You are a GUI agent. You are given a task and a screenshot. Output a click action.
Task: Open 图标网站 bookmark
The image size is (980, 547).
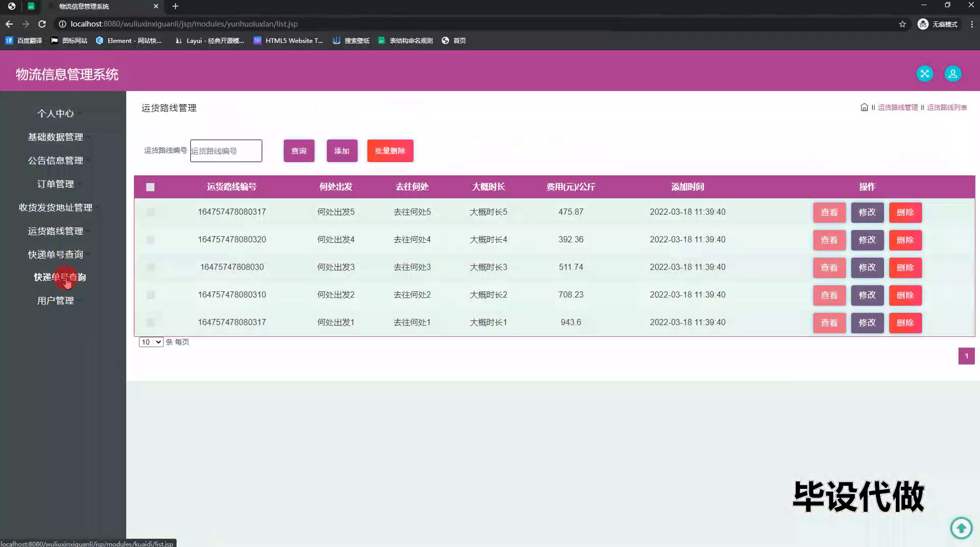(x=69, y=40)
